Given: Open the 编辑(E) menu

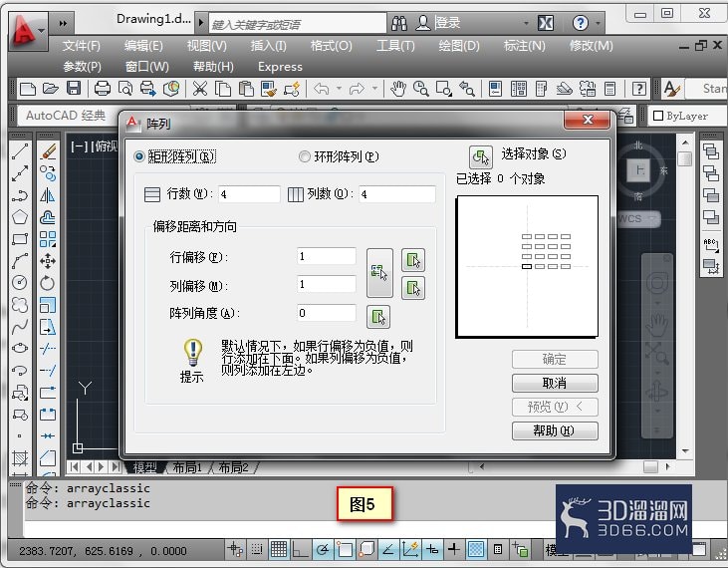Looking at the screenshot, I should [x=143, y=46].
